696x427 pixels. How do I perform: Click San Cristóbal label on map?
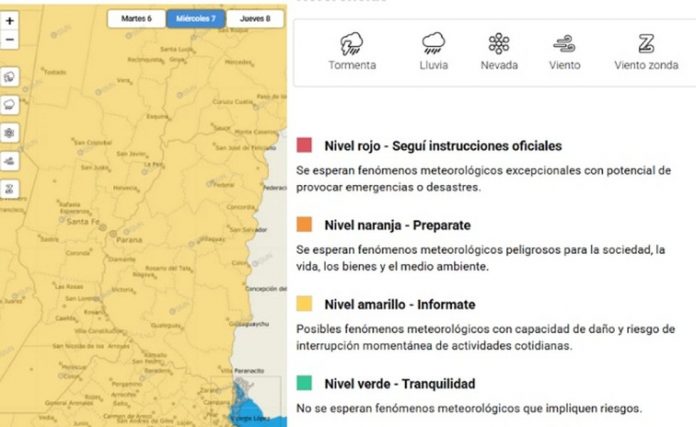(x=93, y=142)
